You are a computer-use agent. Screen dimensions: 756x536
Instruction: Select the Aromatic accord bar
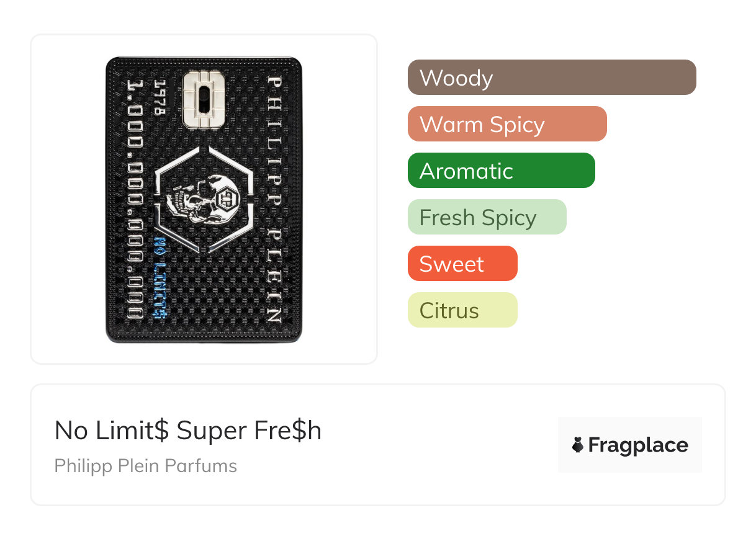(x=502, y=171)
